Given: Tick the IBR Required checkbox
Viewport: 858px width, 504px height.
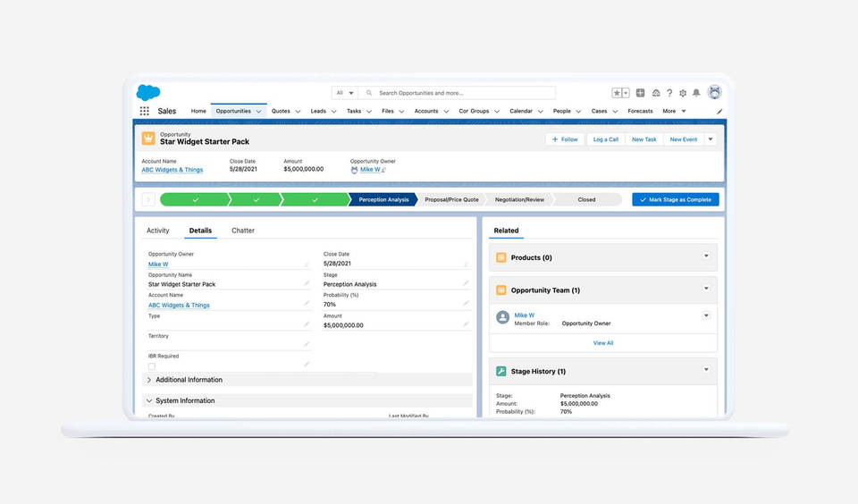Looking at the screenshot, I should [x=152, y=366].
